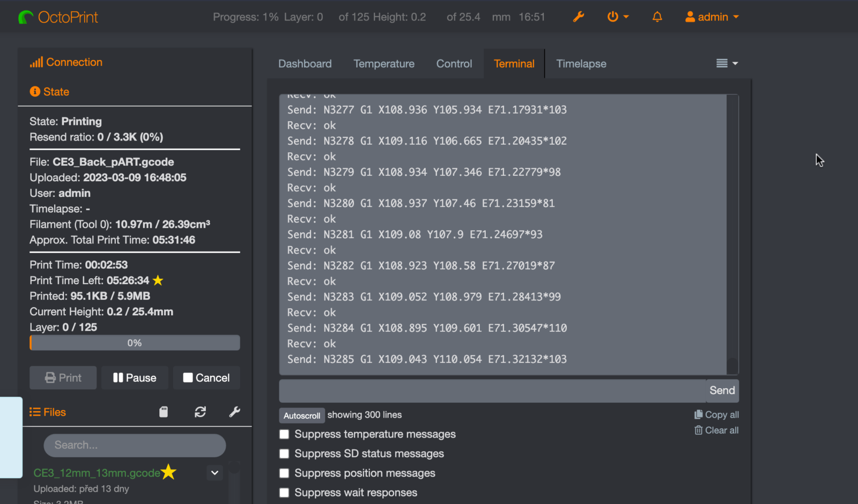The height and width of the screenshot is (504, 858).
Task: Click the SD card icon in Files
Action: click(164, 412)
